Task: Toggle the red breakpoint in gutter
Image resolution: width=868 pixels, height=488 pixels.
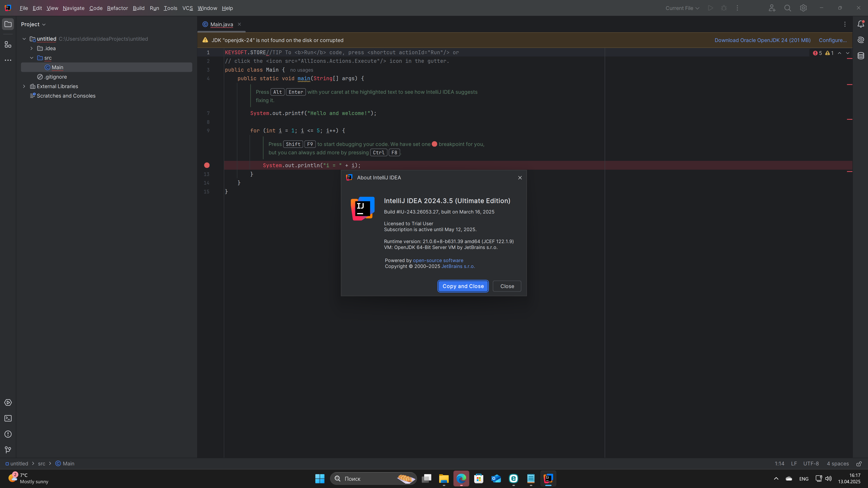Action: [207, 165]
